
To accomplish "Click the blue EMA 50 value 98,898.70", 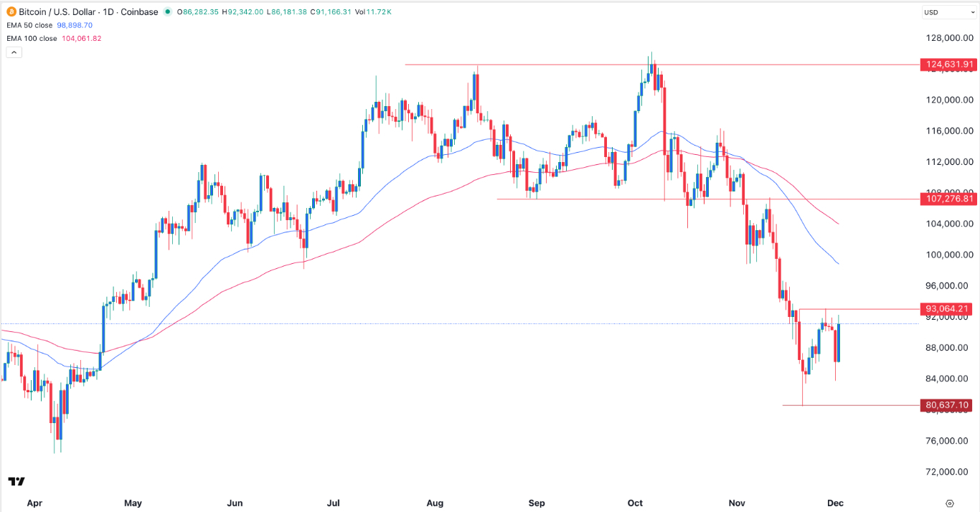I will coord(75,25).
